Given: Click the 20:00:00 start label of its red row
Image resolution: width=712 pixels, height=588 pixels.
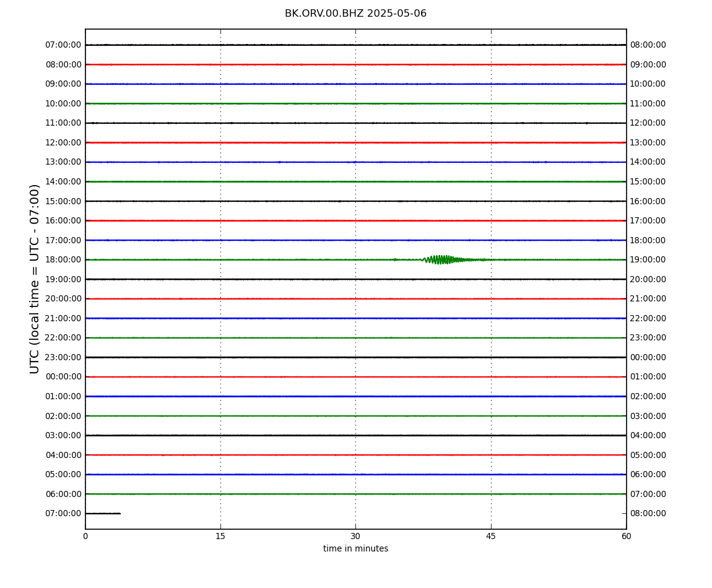Looking at the screenshot, I should click(63, 299).
